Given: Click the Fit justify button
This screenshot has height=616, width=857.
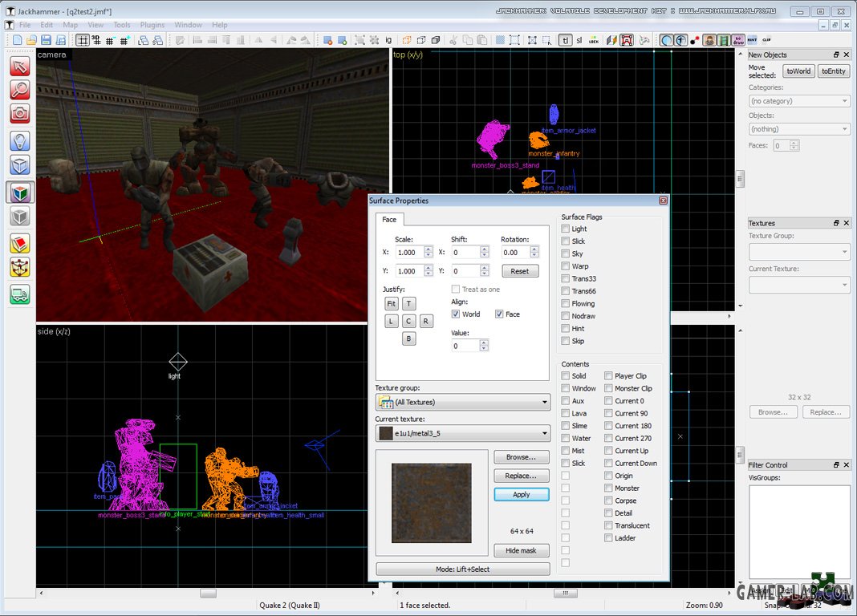Looking at the screenshot, I should [391, 304].
